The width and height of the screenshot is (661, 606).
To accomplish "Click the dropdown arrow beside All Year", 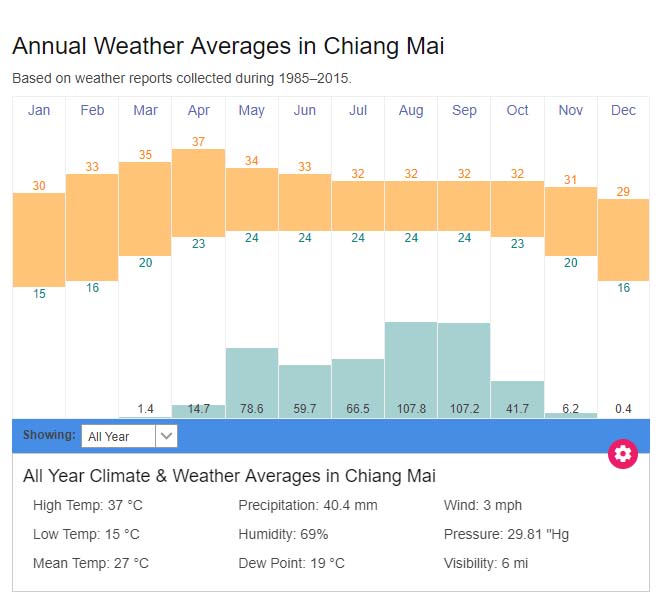I will click(x=167, y=436).
